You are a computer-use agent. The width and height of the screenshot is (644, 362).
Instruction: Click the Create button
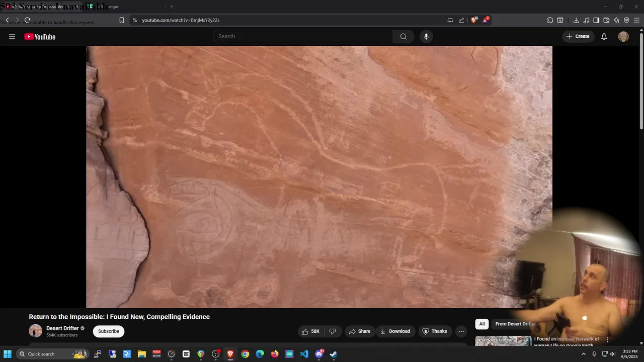click(578, 36)
